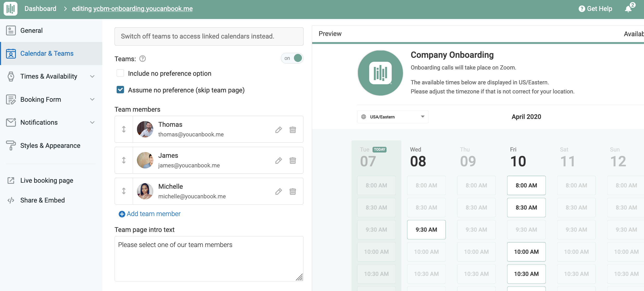Delete James using trash icon
Screen dimensions: 644x291
[x=293, y=161]
